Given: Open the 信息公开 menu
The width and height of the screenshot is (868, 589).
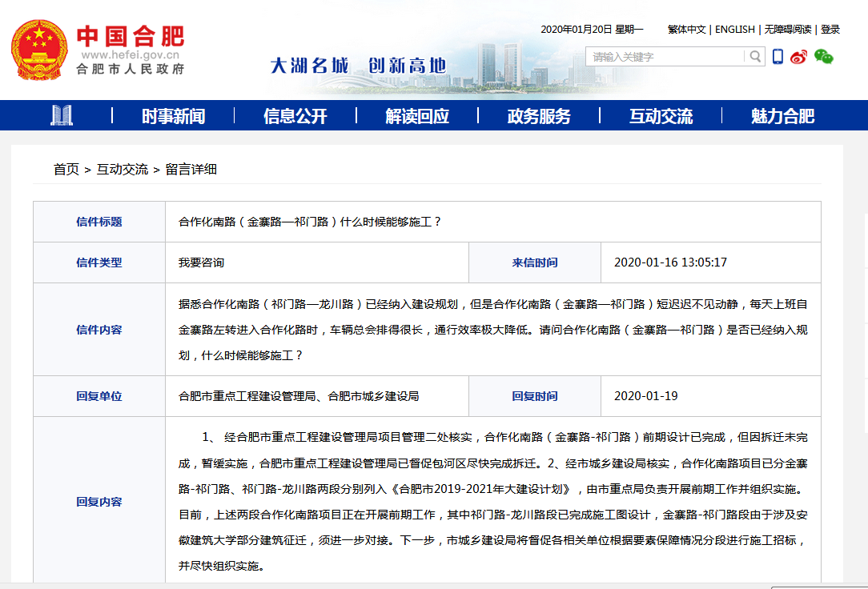Looking at the screenshot, I should (295, 115).
